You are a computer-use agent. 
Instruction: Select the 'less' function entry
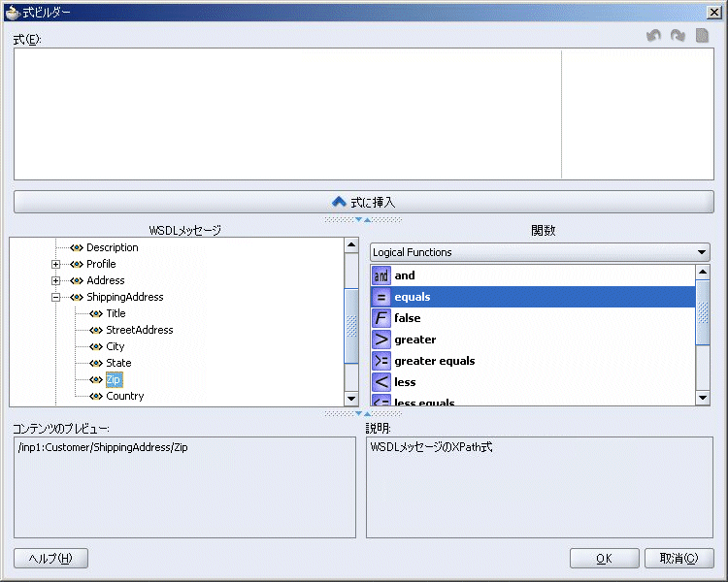(533, 382)
